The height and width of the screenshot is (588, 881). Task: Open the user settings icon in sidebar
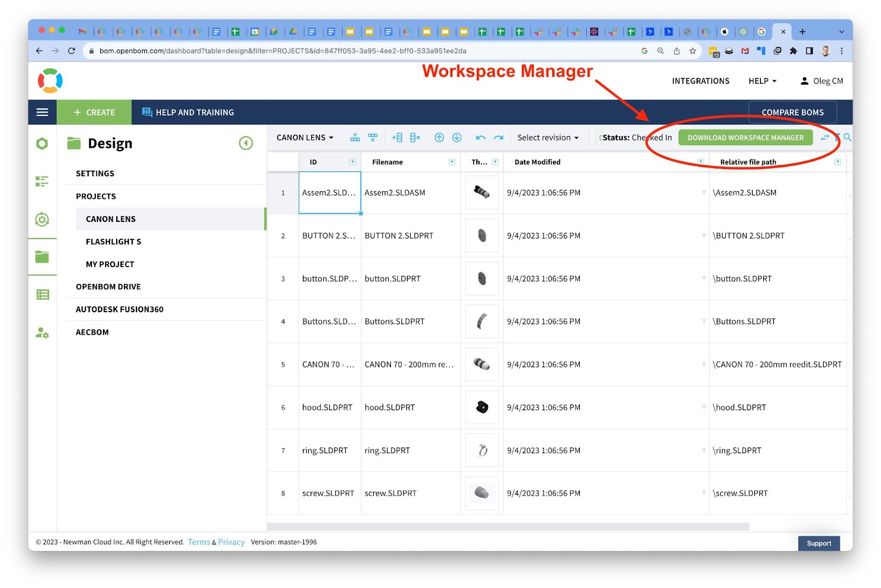click(x=42, y=333)
